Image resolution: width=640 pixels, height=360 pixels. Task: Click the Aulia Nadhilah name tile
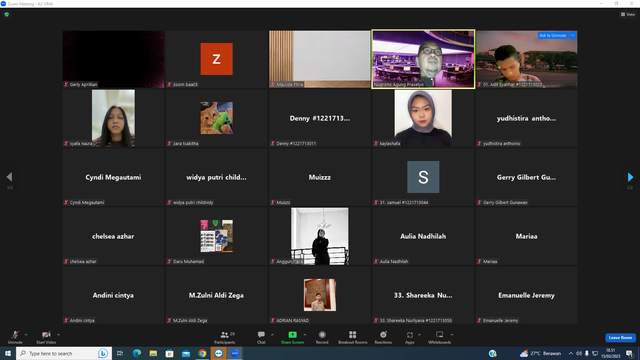(x=423, y=236)
